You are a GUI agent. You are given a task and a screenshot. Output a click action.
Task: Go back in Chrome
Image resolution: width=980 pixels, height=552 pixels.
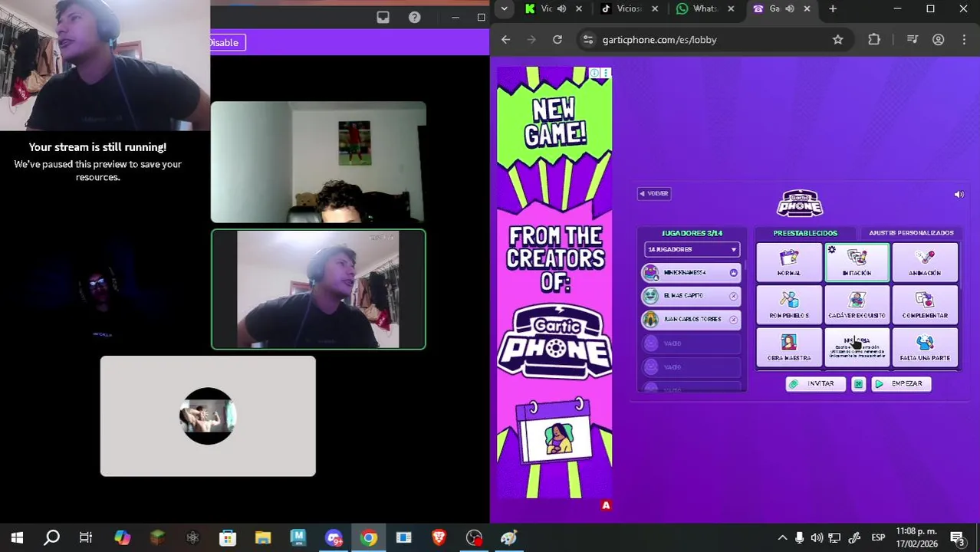(x=505, y=40)
